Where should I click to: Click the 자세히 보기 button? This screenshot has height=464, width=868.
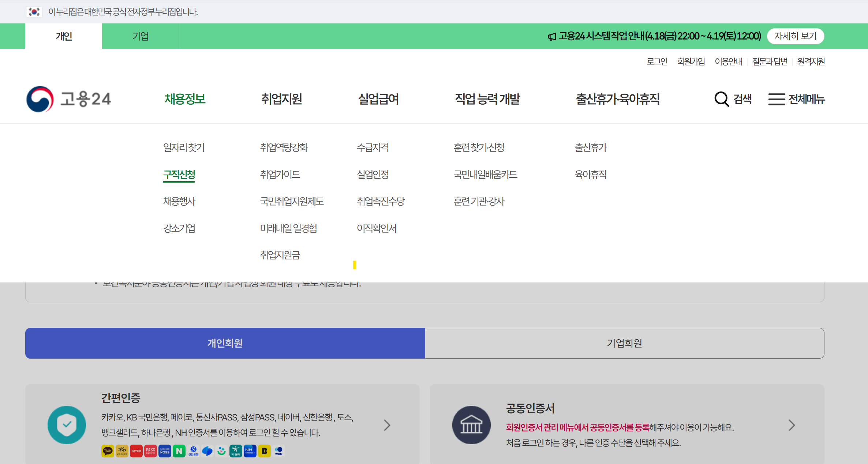tap(795, 36)
